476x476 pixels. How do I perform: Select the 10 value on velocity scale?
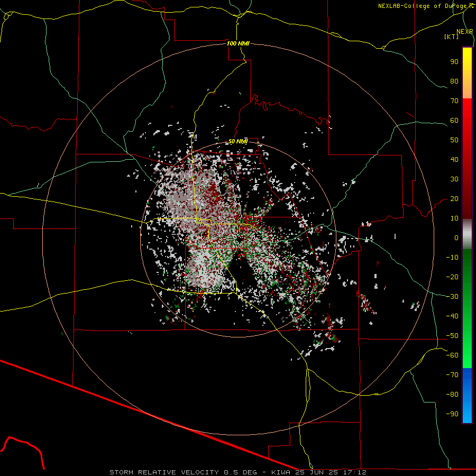point(454,218)
